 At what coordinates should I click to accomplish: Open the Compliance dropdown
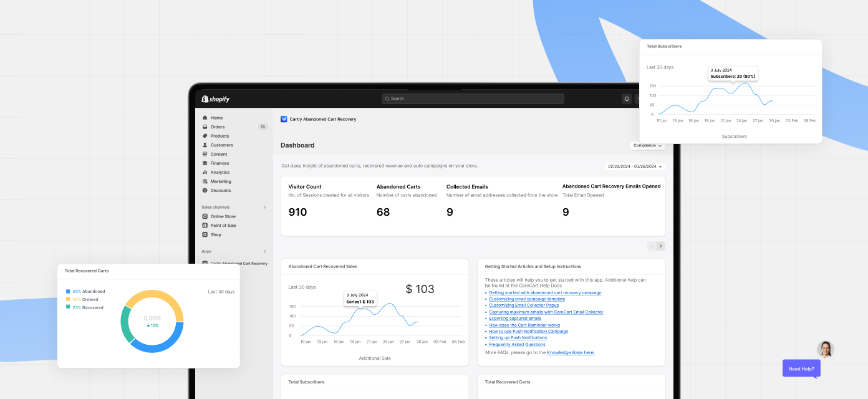point(647,145)
